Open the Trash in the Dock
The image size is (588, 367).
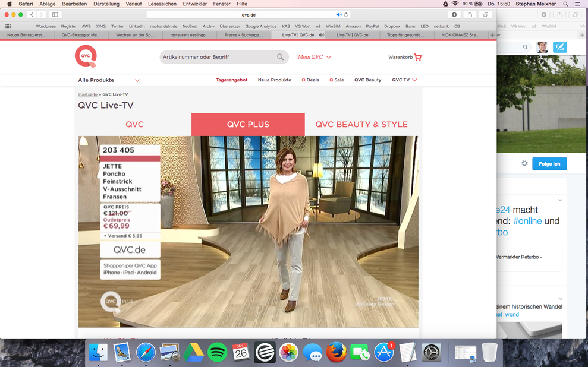tap(489, 352)
